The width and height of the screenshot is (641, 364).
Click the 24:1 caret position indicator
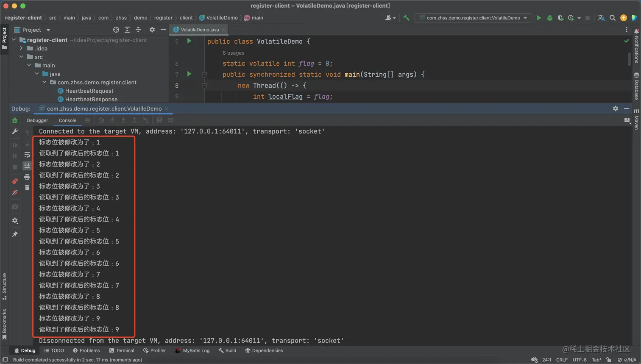pyautogui.click(x=547, y=360)
